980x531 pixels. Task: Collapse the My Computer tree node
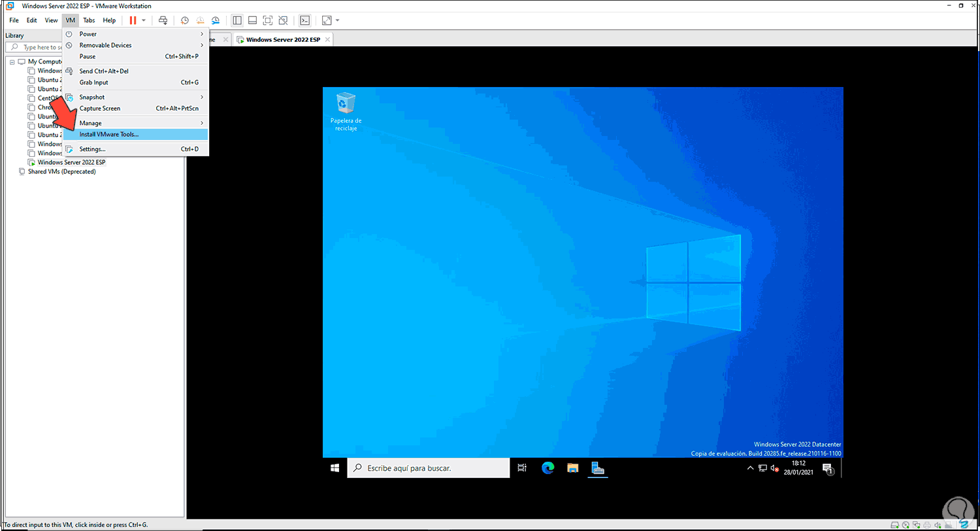point(12,61)
